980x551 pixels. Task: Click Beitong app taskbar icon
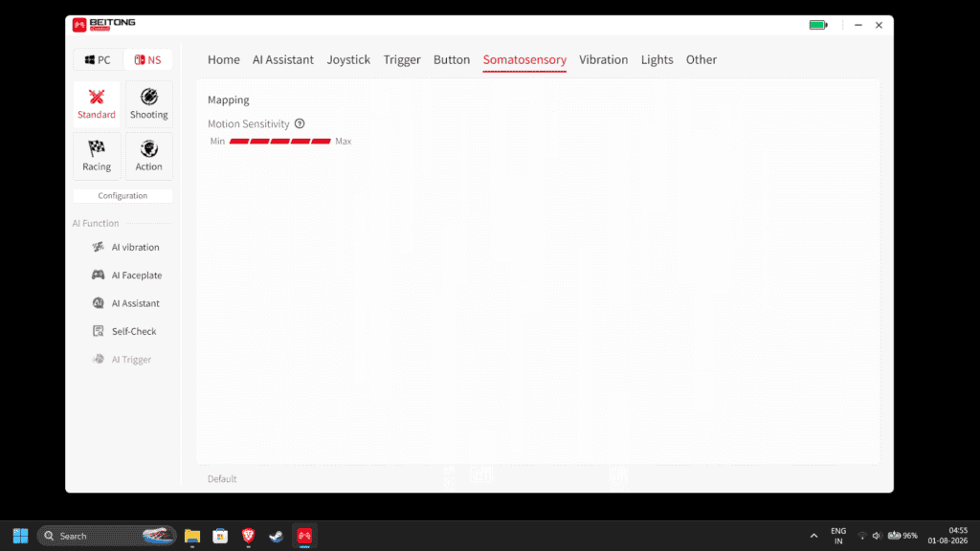[304, 536]
